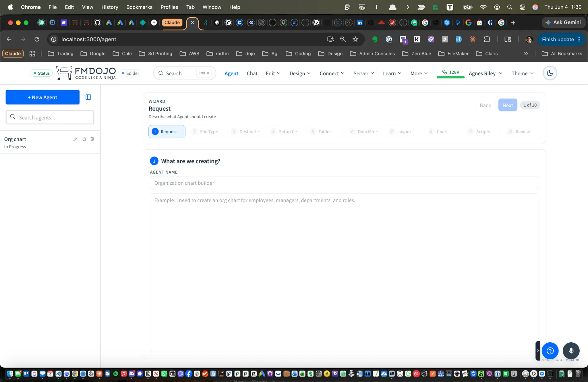The height and width of the screenshot is (382, 588).
Task: Expand the collapsed side drawer arrow
Action: tap(538, 351)
